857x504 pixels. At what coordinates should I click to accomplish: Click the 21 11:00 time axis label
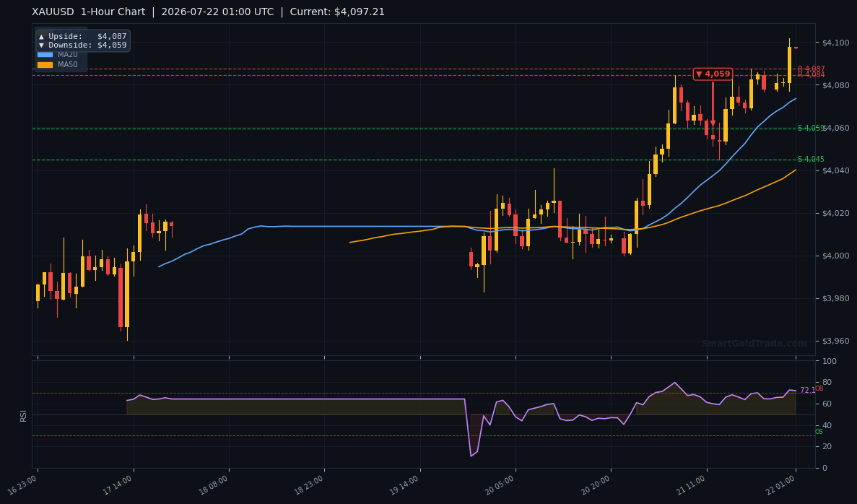click(692, 485)
